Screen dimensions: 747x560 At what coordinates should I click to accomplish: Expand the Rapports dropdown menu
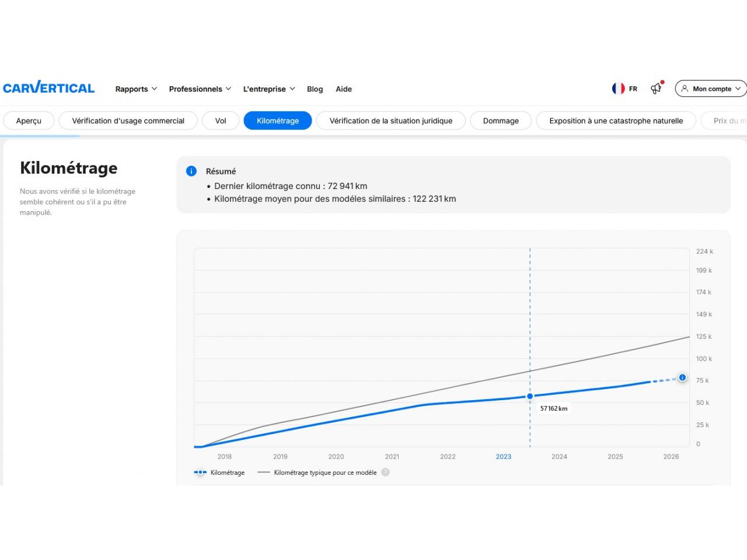136,89
